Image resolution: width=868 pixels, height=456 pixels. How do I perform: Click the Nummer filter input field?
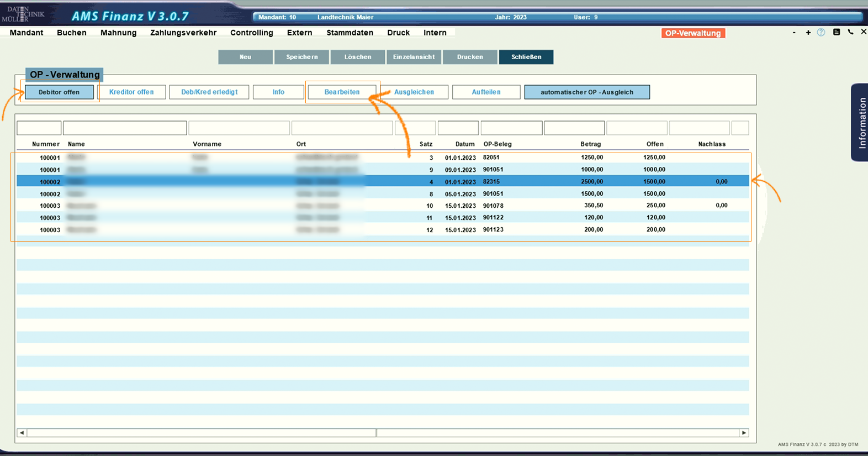point(39,128)
